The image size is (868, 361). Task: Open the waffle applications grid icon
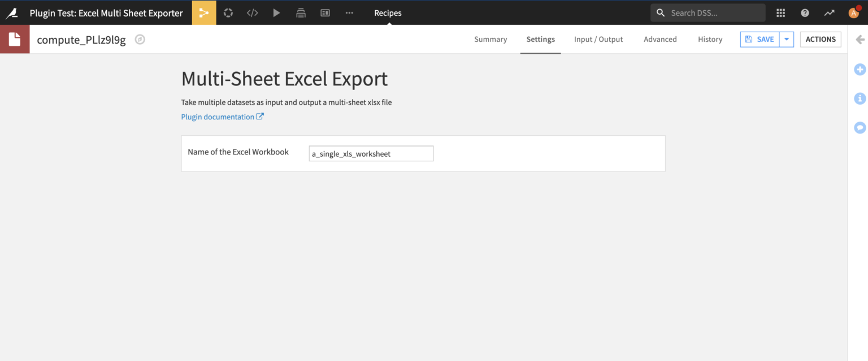[x=781, y=12]
